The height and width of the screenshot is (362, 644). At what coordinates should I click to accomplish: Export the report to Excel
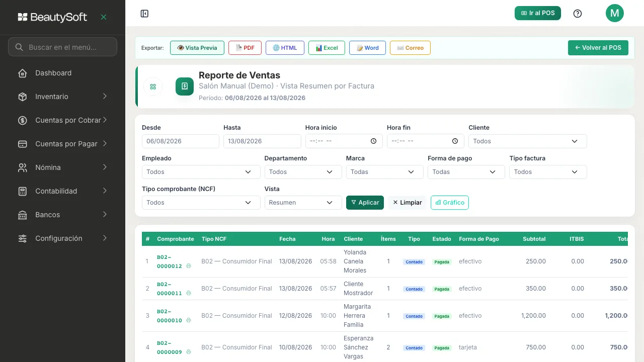tap(327, 48)
